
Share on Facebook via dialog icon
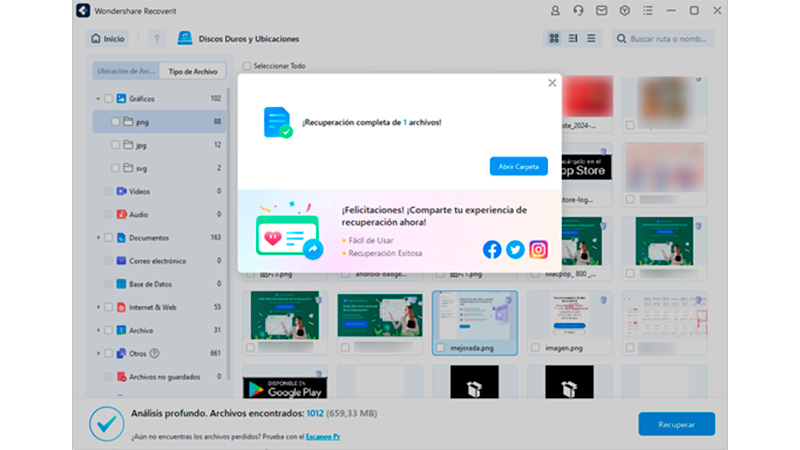pos(492,249)
